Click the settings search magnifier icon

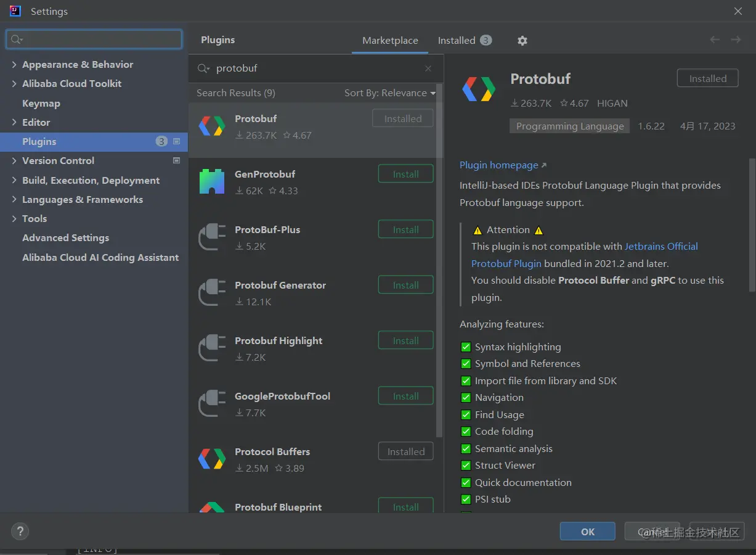17,39
